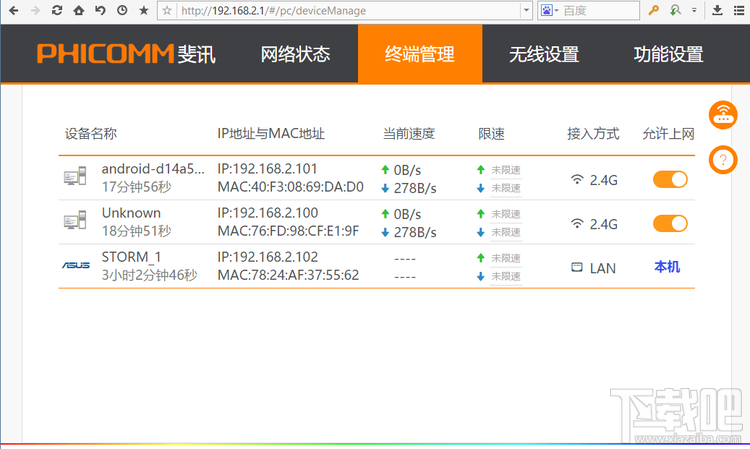Open browsing history clock icon
Viewport: 750px width, 449px height.
tap(122, 10)
